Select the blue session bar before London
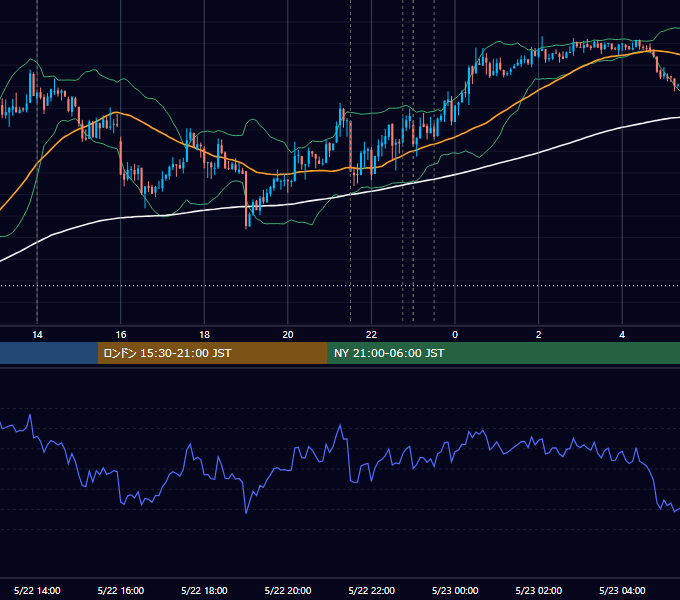680x600 pixels. coord(49,353)
